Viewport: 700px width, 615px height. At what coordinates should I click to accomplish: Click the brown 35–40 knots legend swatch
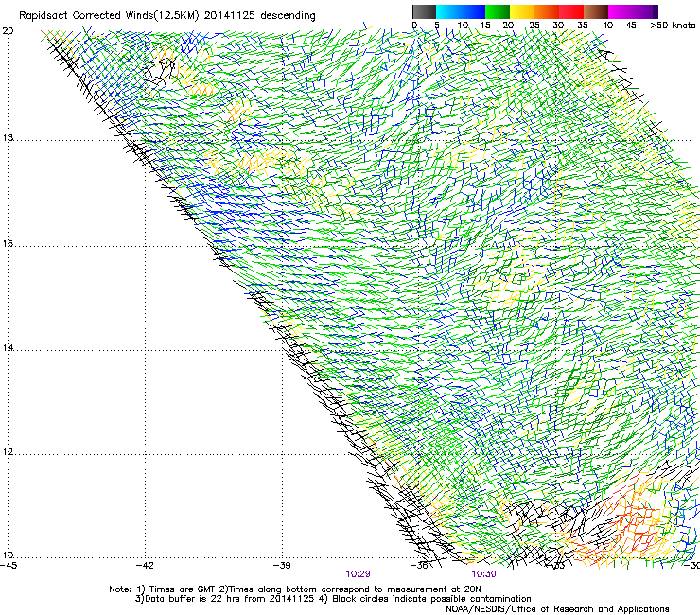click(596, 11)
